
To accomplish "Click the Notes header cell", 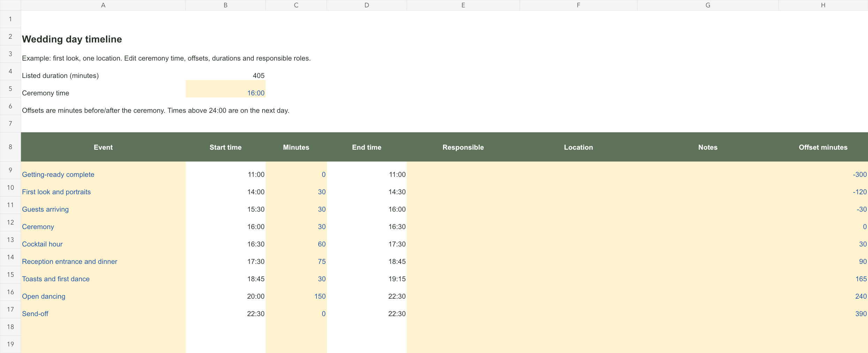I will [x=708, y=147].
